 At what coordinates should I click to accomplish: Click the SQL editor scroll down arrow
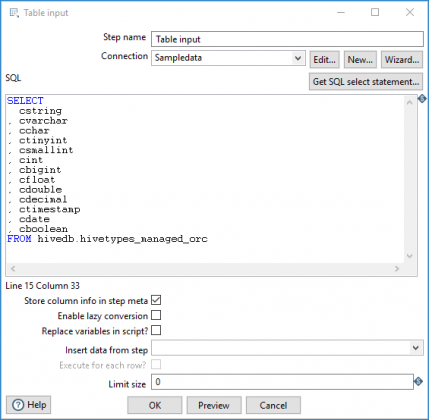coord(410,256)
